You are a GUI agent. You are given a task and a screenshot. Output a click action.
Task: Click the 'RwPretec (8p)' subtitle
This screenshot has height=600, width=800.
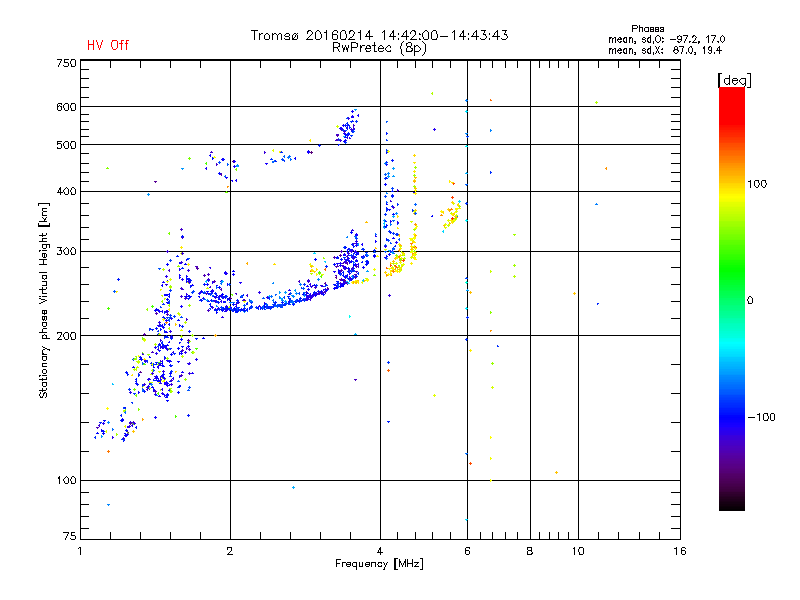(x=379, y=48)
